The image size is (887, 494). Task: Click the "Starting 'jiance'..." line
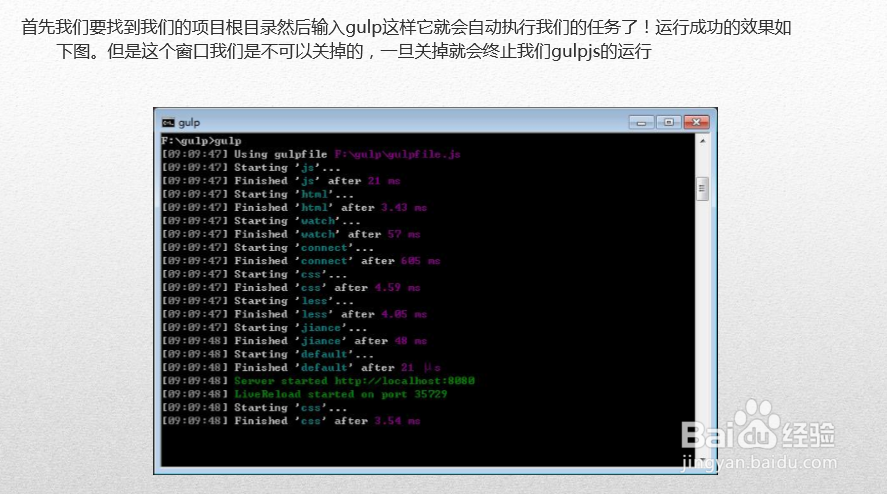264,328
